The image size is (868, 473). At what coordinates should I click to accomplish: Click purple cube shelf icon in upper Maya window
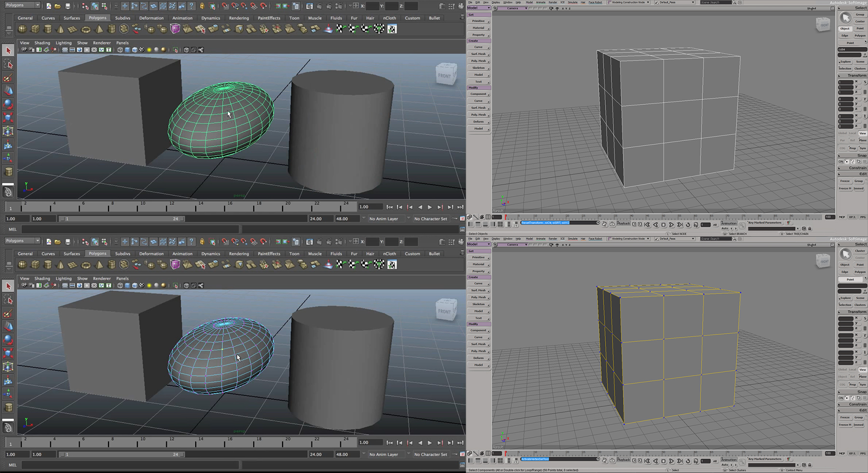click(175, 29)
